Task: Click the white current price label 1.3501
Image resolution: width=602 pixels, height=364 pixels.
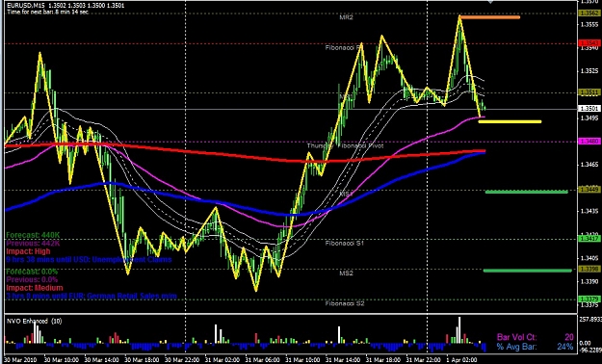Action: coord(589,109)
